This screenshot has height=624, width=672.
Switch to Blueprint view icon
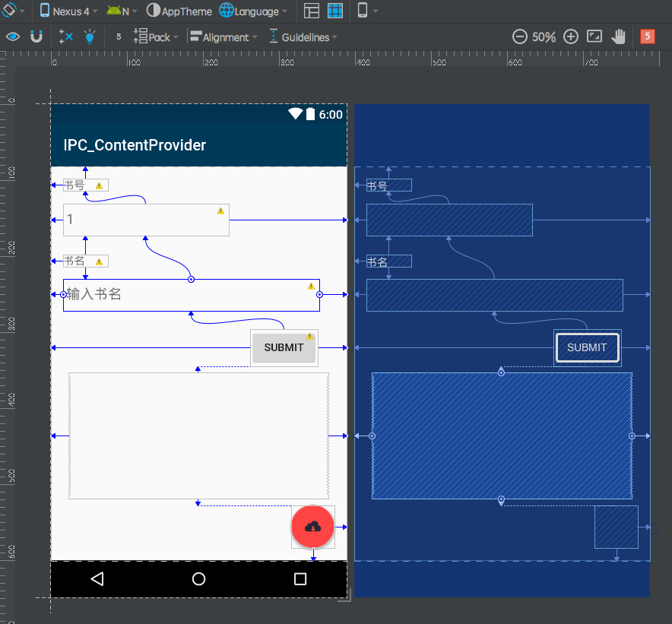click(335, 11)
